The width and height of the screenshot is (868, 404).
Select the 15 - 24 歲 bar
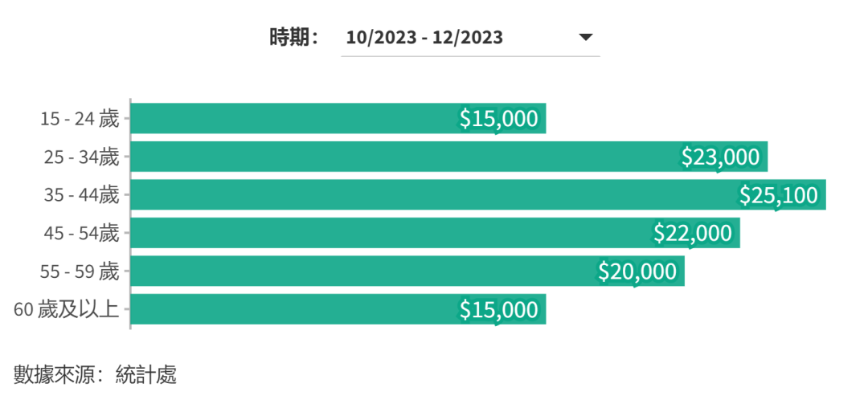pos(289,119)
